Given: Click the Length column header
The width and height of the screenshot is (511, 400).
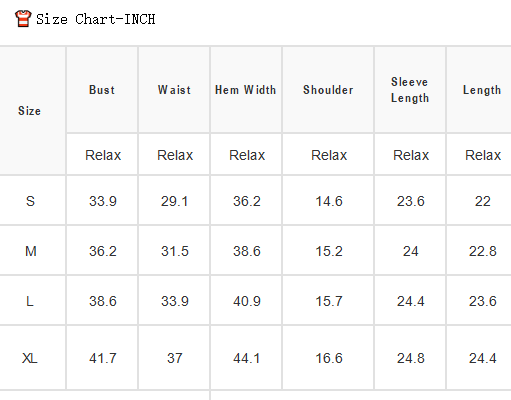Looking at the screenshot, I should pyautogui.click(x=482, y=90).
